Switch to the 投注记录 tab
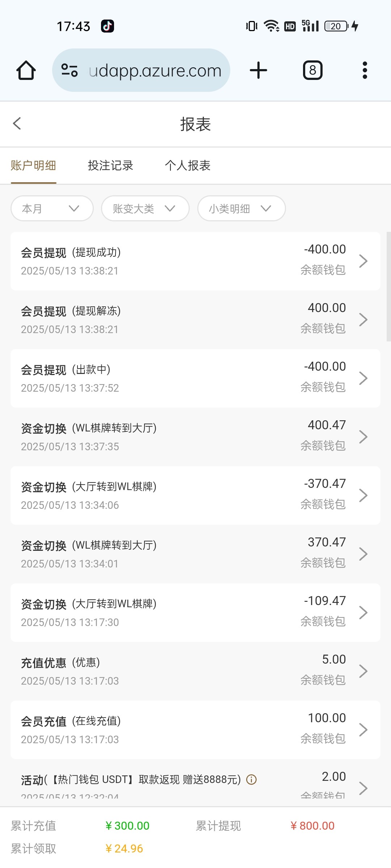Screen dimensions: 391x868 coord(110,166)
